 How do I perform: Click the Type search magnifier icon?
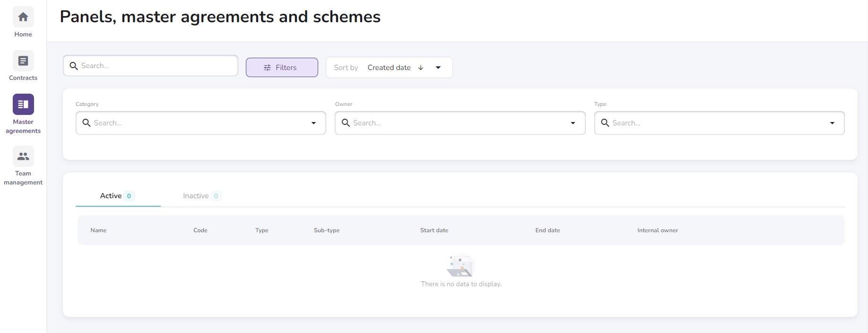click(x=605, y=123)
